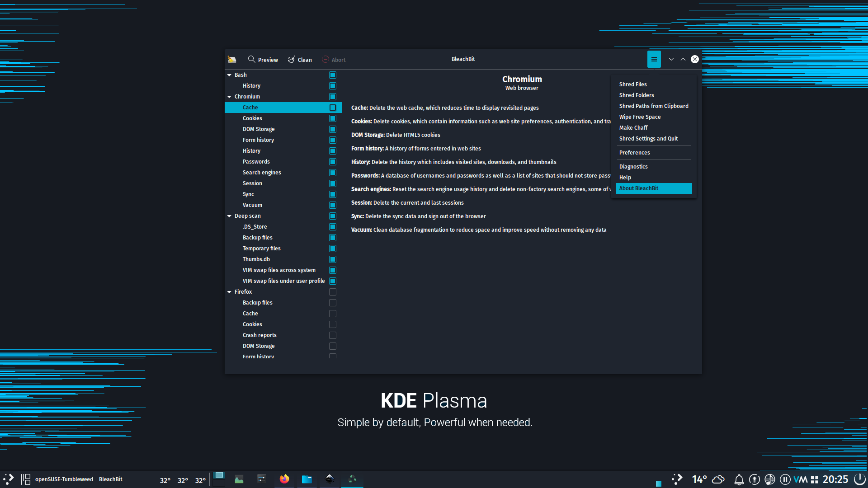Viewport: 868px width, 488px height.
Task: Open the KDE application launcher
Action: [9, 479]
